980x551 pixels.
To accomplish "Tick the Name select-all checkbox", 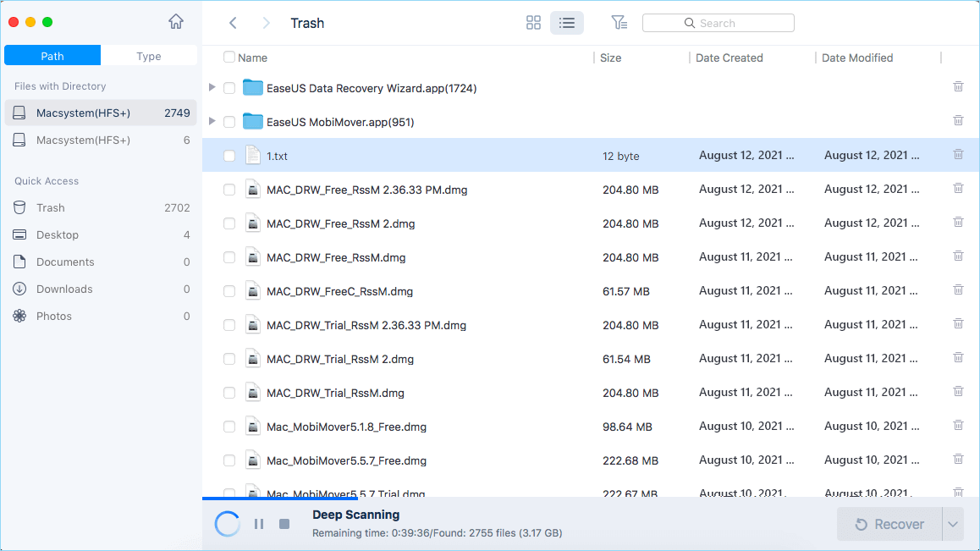I will [x=229, y=58].
